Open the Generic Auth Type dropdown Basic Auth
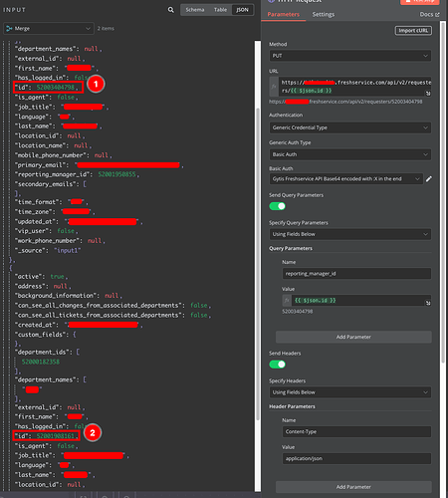The height and width of the screenshot is (498, 448). 350,154
